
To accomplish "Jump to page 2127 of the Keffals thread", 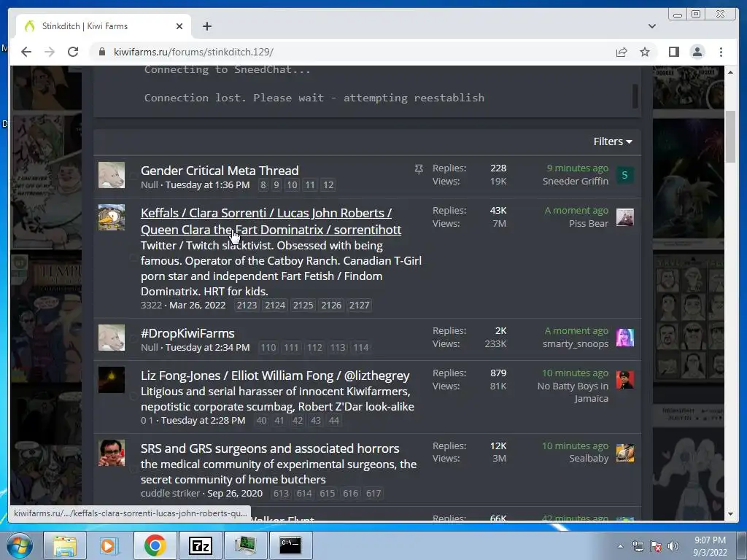I will [x=359, y=306].
